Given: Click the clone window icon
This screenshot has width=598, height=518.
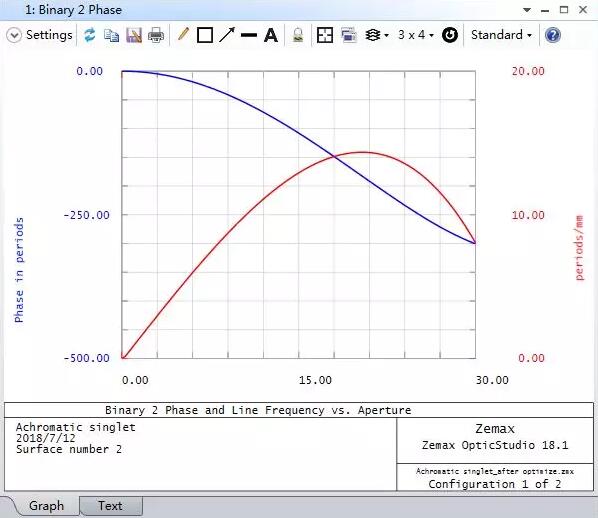Looking at the screenshot, I should (x=349, y=35).
